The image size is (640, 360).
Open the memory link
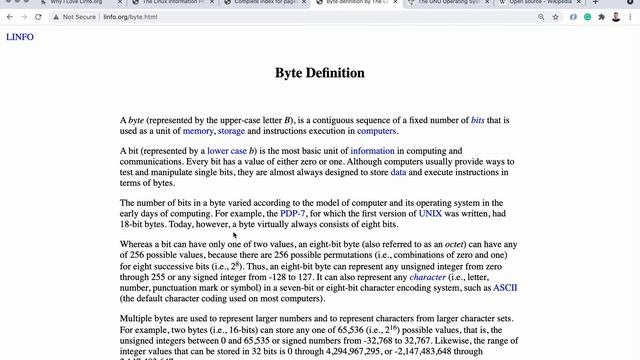click(x=198, y=131)
